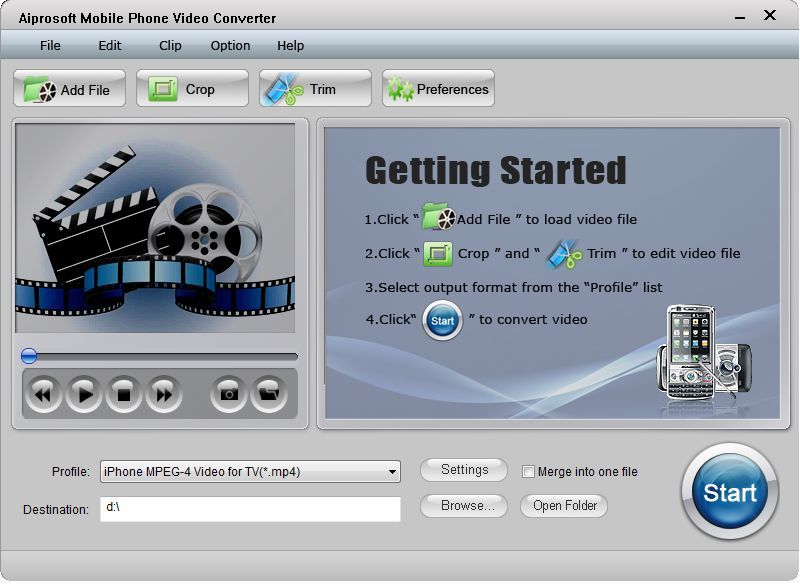Open the Profile format dropdown
800x584 pixels.
[392, 471]
